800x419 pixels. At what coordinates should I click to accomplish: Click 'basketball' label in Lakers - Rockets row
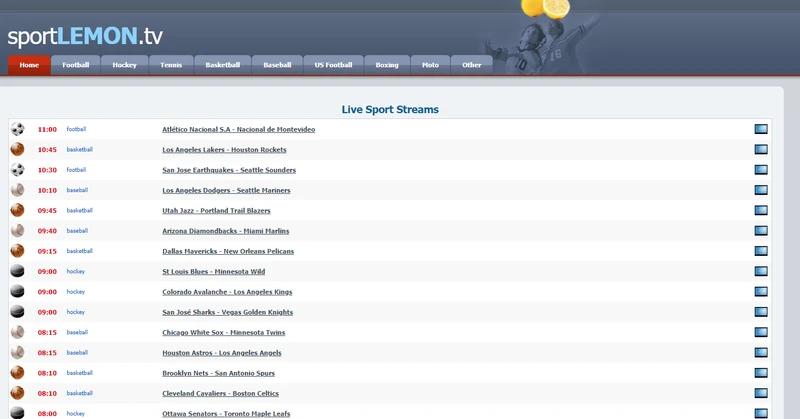click(80, 150)
